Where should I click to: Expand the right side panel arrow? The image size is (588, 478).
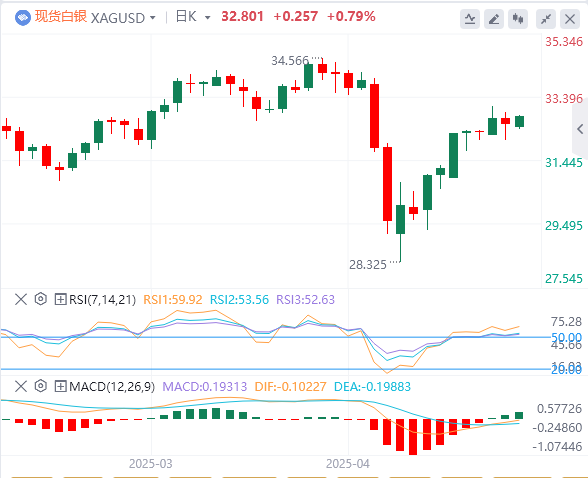point(580,129)
